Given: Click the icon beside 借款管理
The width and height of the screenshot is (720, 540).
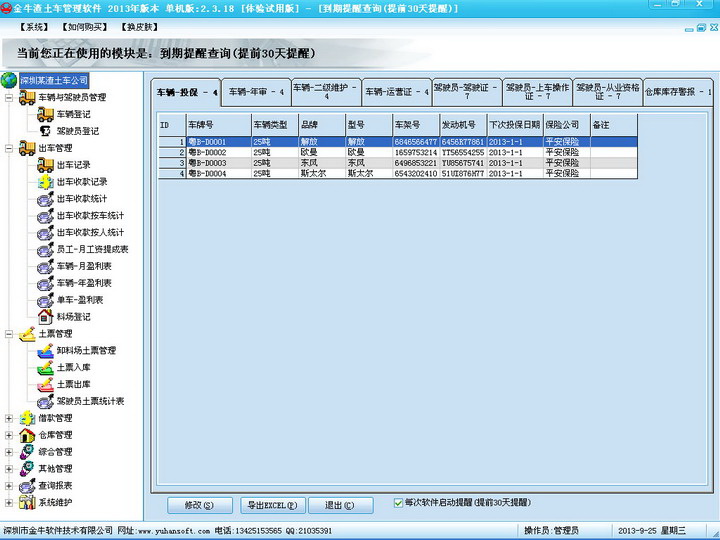Looking at the screenshot, I should point(27,418).
